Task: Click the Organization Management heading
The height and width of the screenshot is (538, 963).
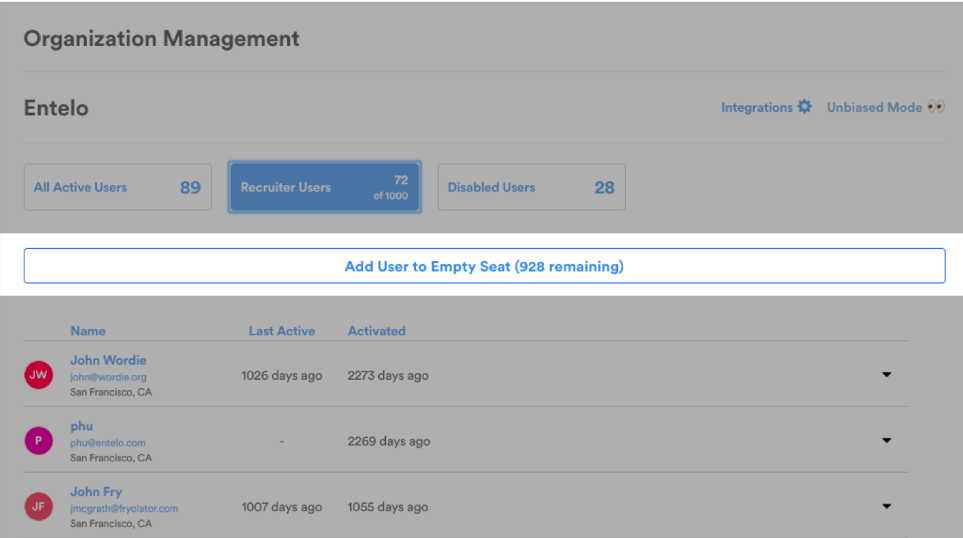Action: pos(162,39)
